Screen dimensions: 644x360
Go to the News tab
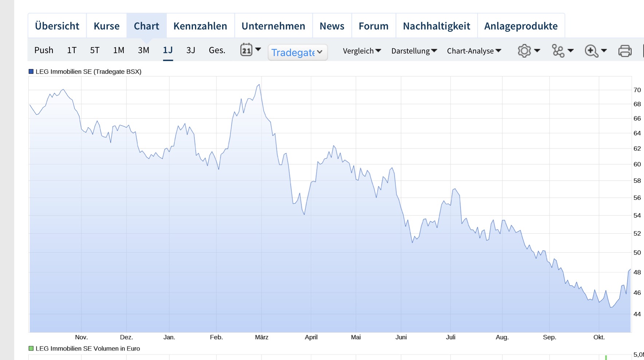pos(332,26)
